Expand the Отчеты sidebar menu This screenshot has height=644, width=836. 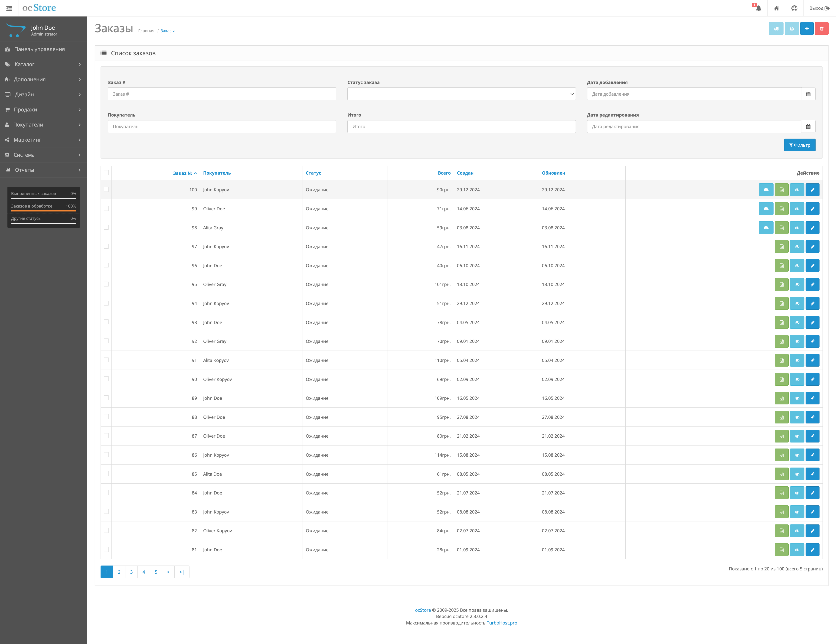44,170
